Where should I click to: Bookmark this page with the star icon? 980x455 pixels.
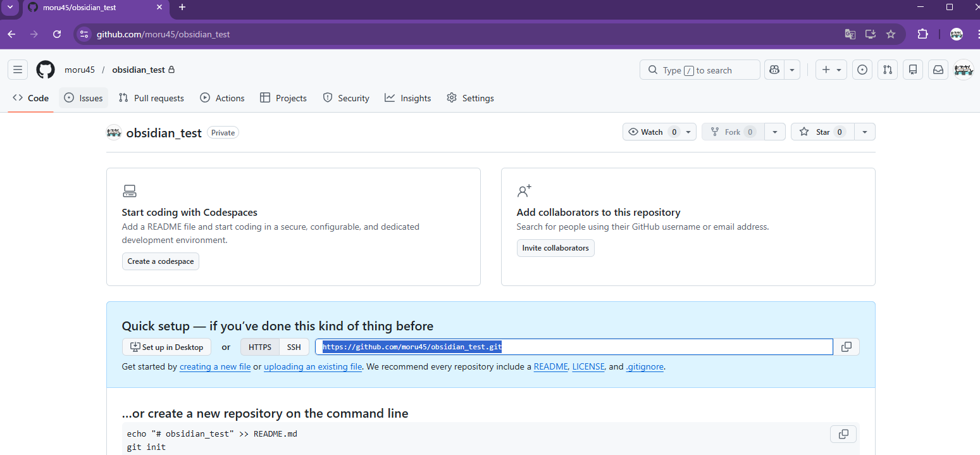pos(891,34)
